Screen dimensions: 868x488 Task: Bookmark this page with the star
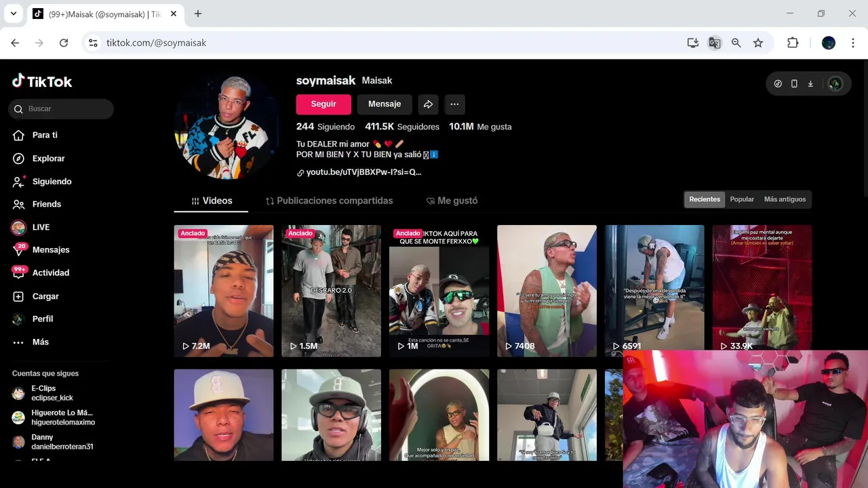(758, 43)
